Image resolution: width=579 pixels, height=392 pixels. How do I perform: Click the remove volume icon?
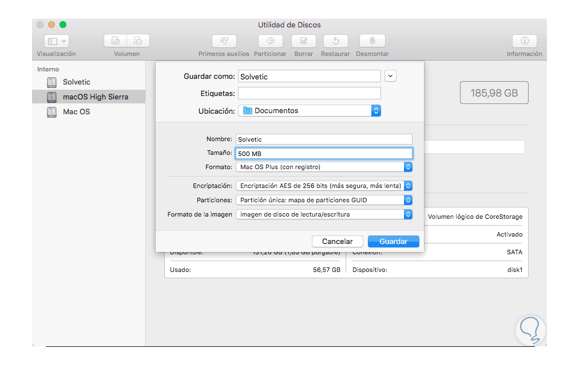tap(138, 41)
